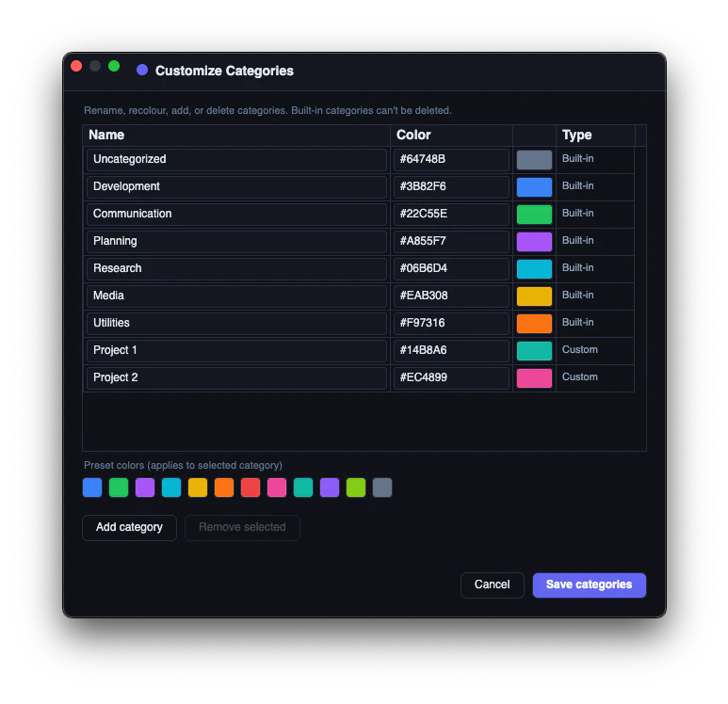Choose the yellow preset color
This screenshot has width=728, height=704.
point(198,488)
